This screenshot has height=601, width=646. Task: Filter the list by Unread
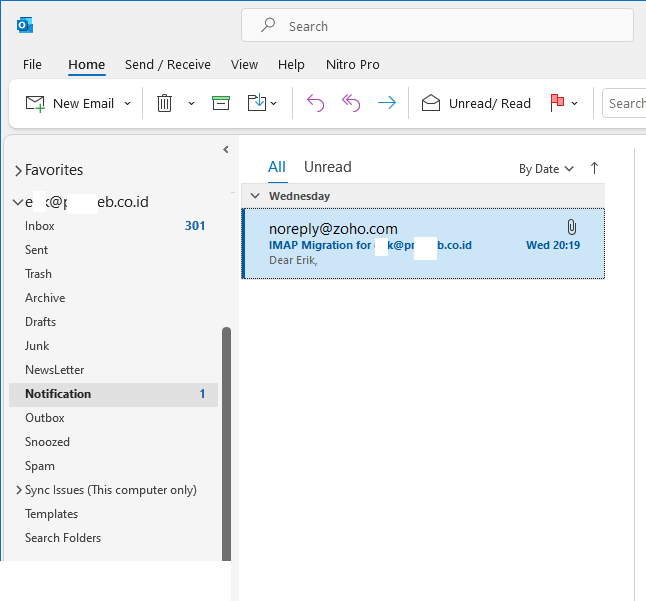coord(328,167)
